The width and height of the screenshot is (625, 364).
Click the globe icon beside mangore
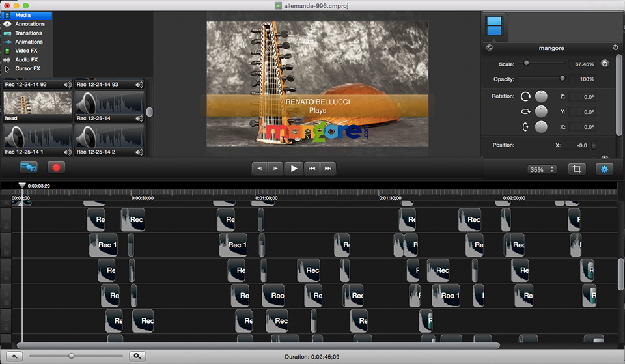pos(490,48)
